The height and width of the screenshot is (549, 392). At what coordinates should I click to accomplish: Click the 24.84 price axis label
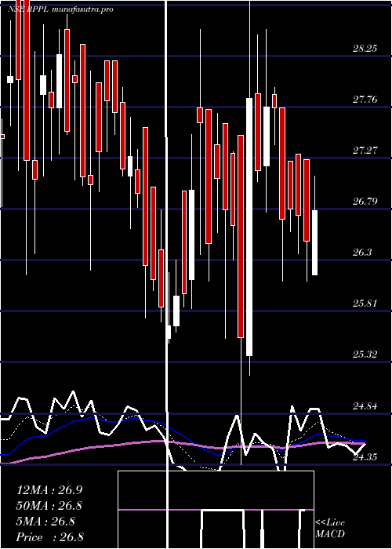365,406
